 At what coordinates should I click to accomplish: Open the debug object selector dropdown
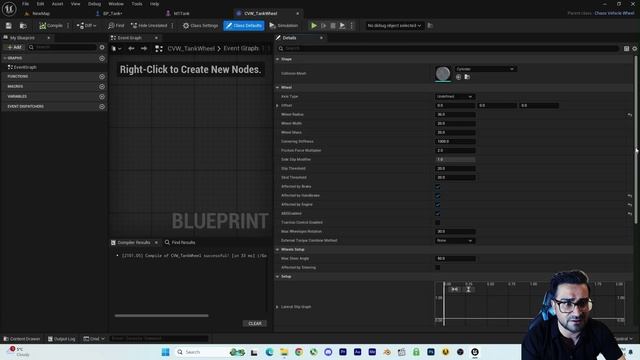394,26
